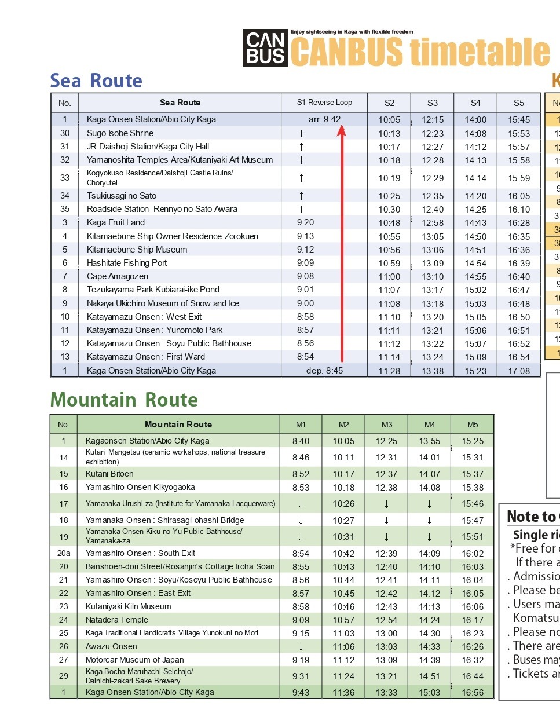Click the orange 'CANBUS timetable' title
This screenshot has height=728, width=560.
(x=420, y=52)
